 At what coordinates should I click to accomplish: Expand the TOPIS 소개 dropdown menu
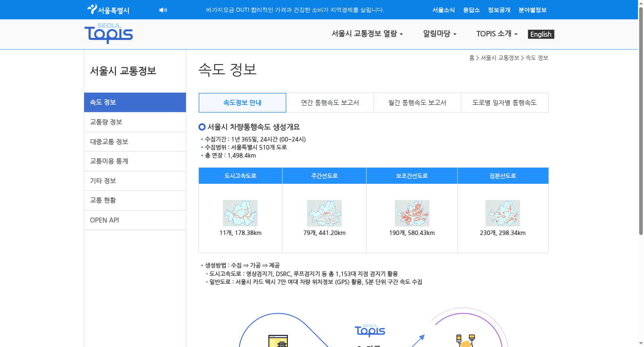pos(497,34)
